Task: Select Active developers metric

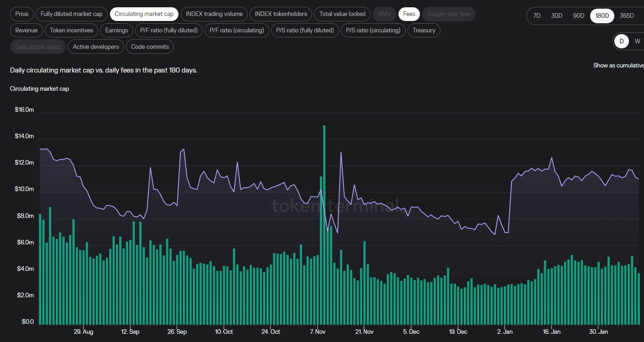Action: pyautogui.click(x=96, y=47)
